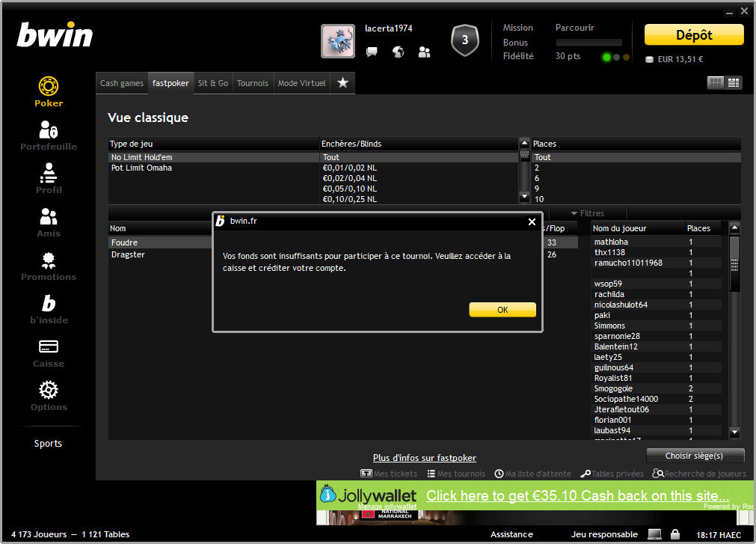Select the Dragster table row
The height and width of the screenshot is (544, 756).
161,254
